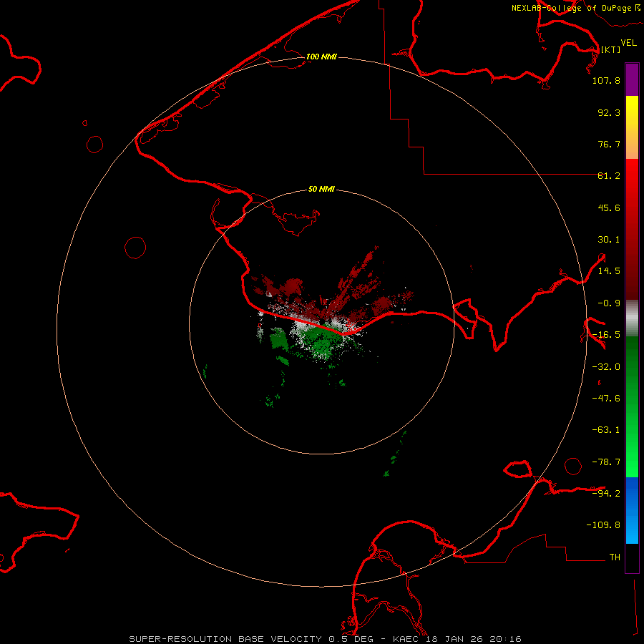Click the 50 NMI range ring label

(321, 189)
